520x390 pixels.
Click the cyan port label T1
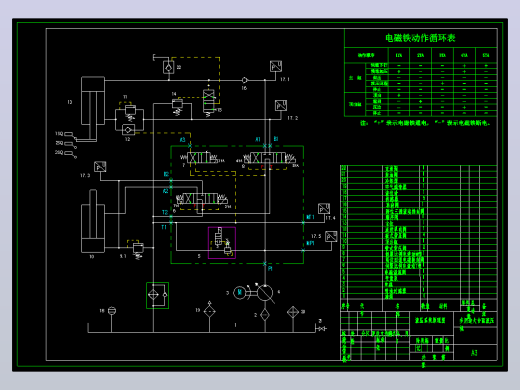click(164, 227)
